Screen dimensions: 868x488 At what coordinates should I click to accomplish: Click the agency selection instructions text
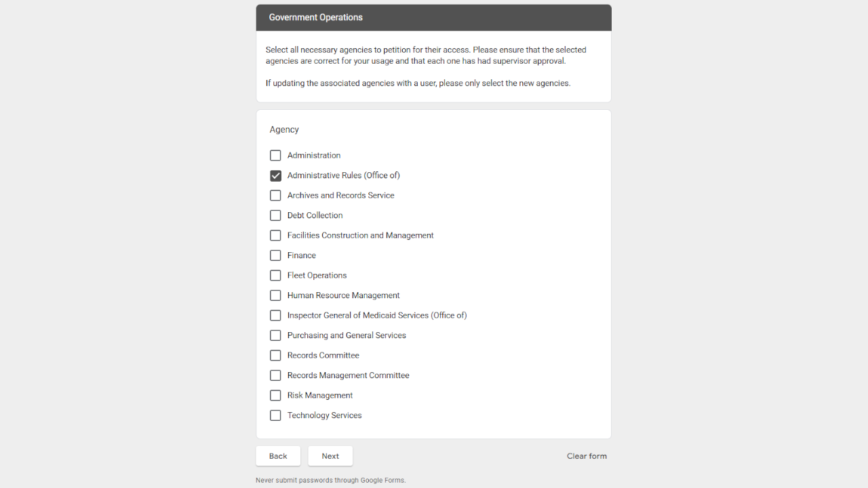click(425, 56)
